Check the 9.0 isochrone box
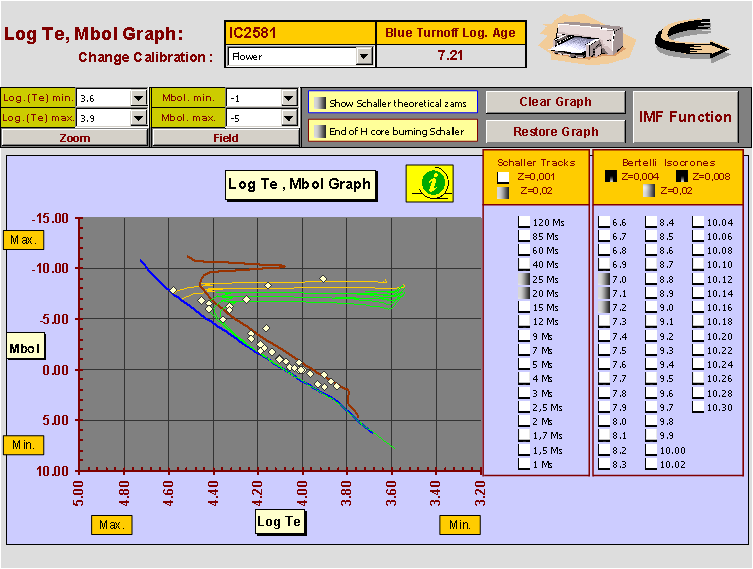This screenshot has width=753, height=569. click(651, 307)
